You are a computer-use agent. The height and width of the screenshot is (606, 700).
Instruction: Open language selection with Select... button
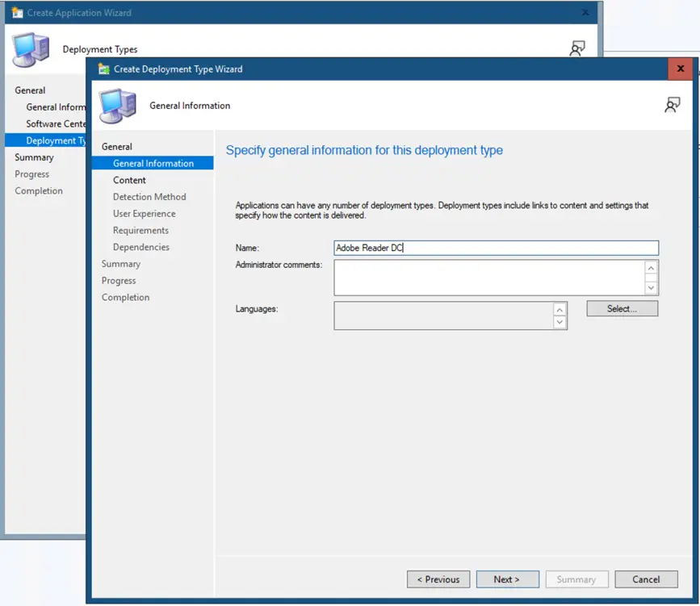pyautogui.click(x=622, y=309)
